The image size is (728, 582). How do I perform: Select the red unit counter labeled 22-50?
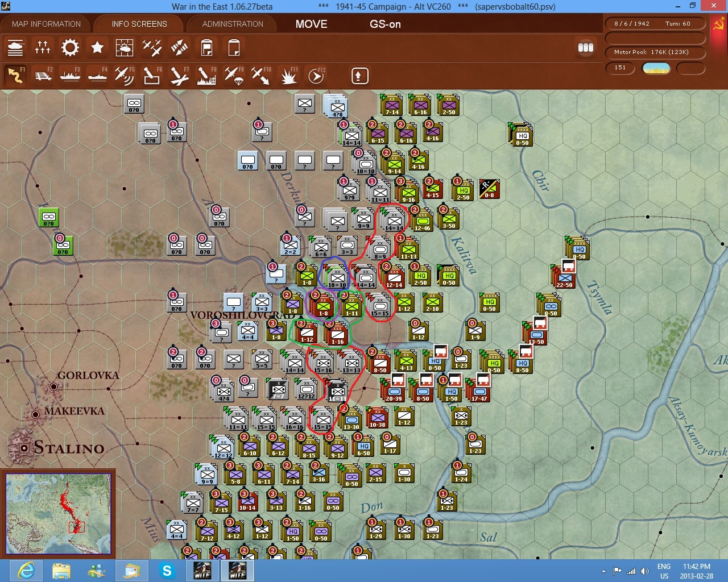pos(564,277)
